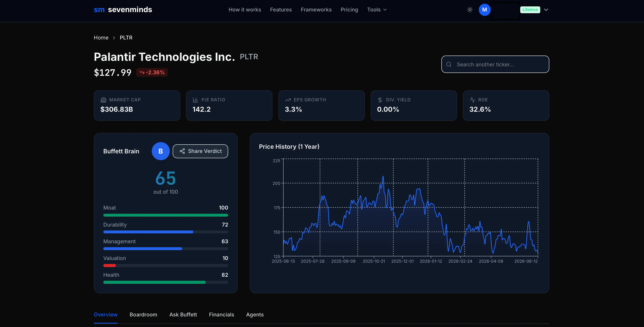Go to Home breadcrumb
Screen dimensions: 644x327
101,37
